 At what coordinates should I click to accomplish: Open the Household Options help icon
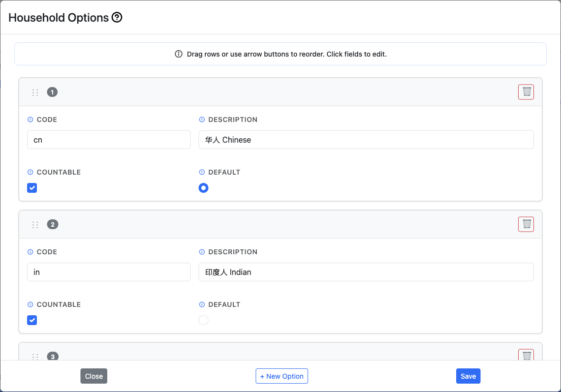117,18
